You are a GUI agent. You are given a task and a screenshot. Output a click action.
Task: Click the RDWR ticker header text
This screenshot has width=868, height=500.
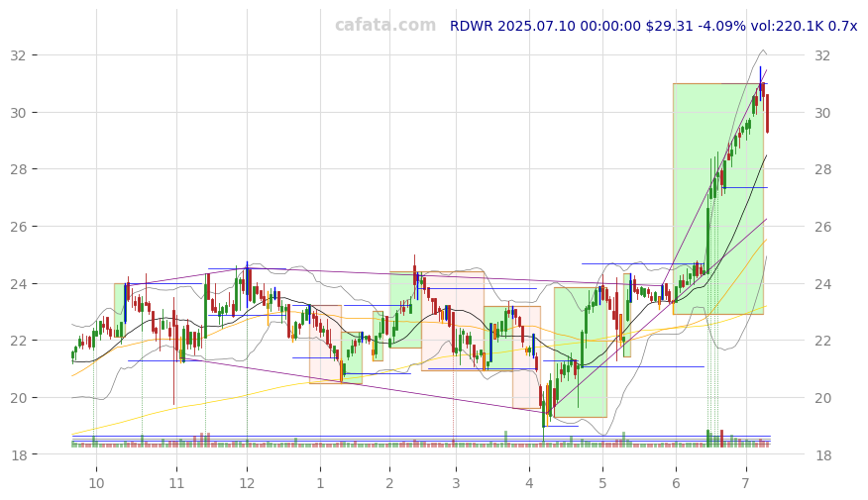tap(653, 26)
